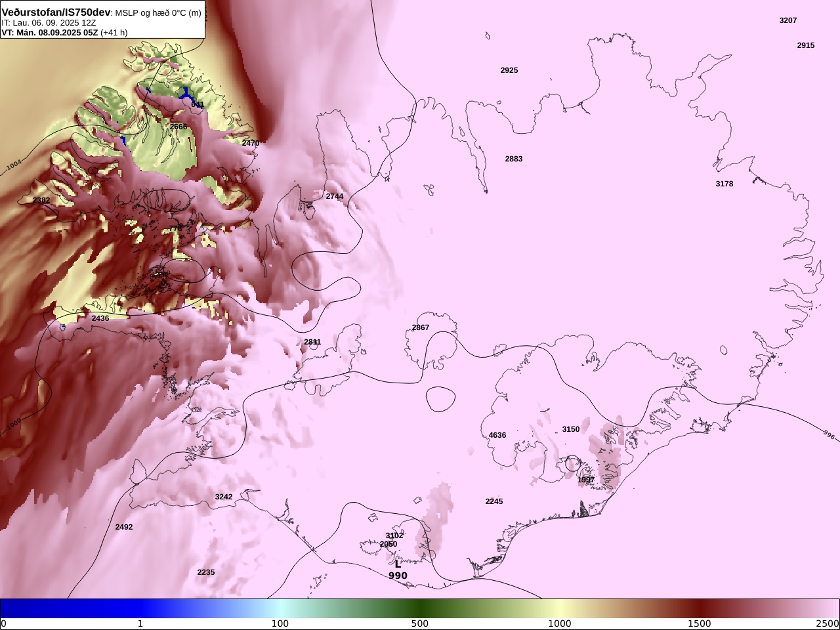Click the 3178 height value
The image size is (840, 630).
pyautogui.click(x=724, y=184)
